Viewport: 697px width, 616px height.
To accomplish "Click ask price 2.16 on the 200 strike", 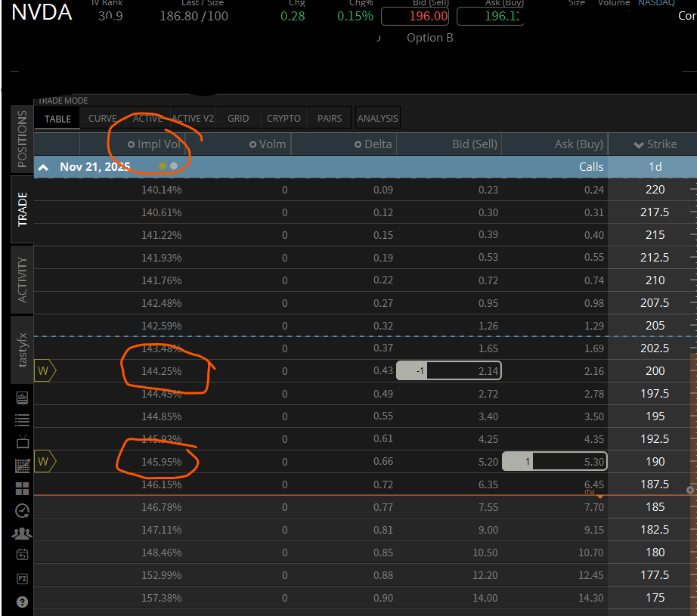I will (x=594, y=371).
